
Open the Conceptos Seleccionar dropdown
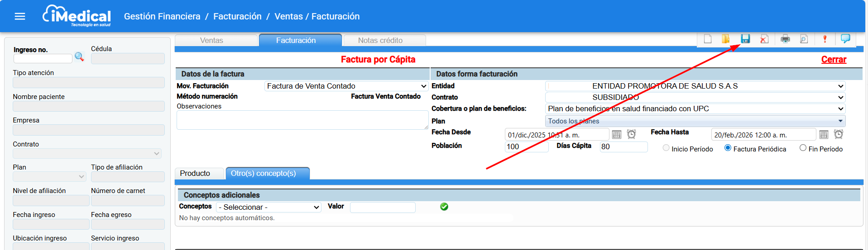269,207
